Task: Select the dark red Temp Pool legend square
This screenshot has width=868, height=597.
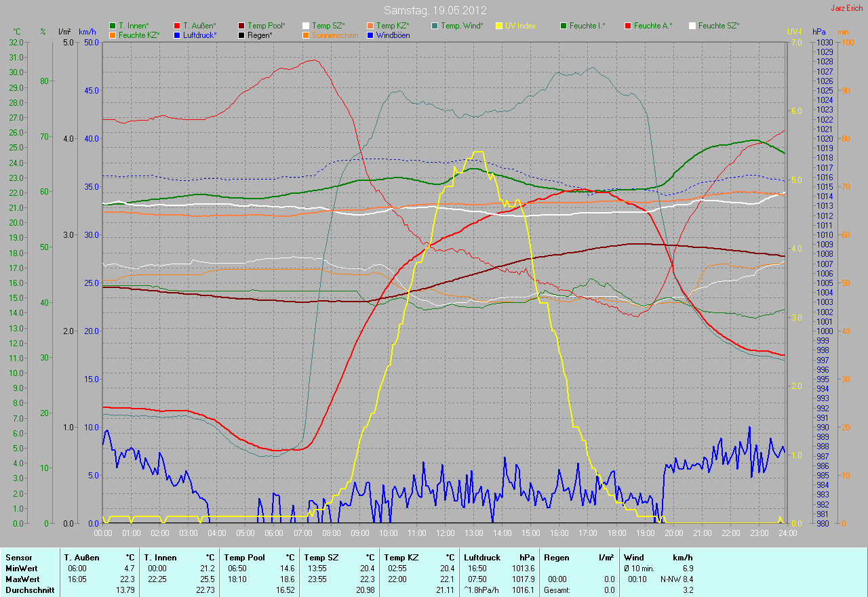Action: click(242, 26)
